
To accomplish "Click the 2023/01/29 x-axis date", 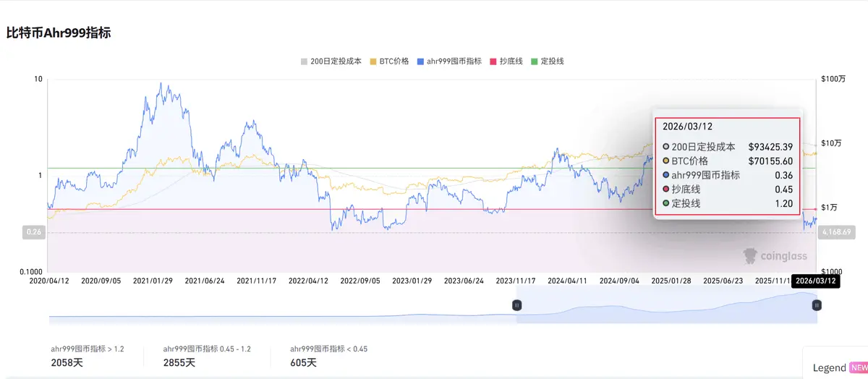I will click(412, 280).
